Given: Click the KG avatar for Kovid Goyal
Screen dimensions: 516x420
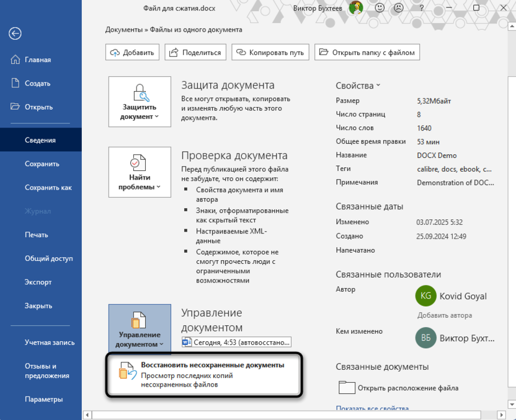Looking at the screenshot, I should tap(426, 296).
